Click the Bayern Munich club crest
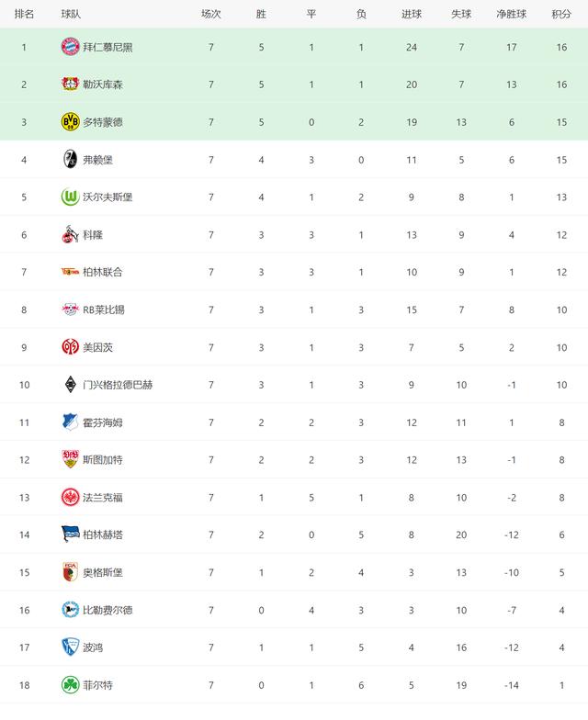The image size is (588, 720). pos(70,47)
